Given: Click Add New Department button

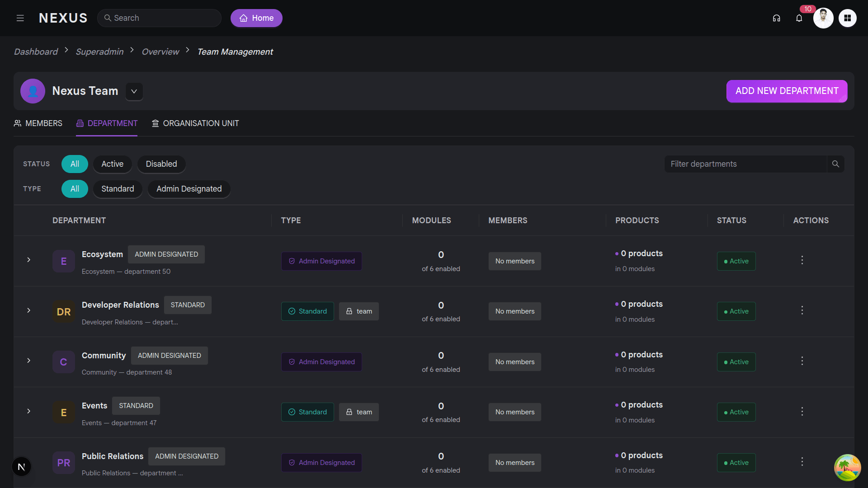Looking at the screenshot, I should (787, 91).
